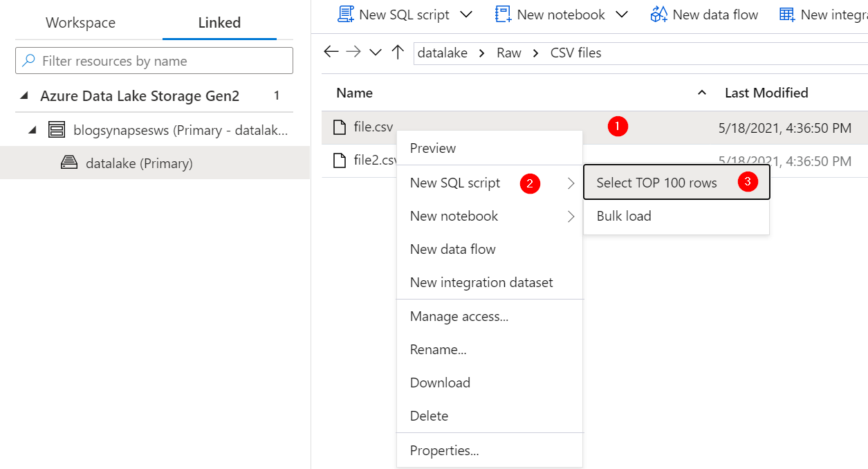Collapse the blogsynapsesws tree node
This screenshot has width=868, height=469.
[x=33, y=129]
